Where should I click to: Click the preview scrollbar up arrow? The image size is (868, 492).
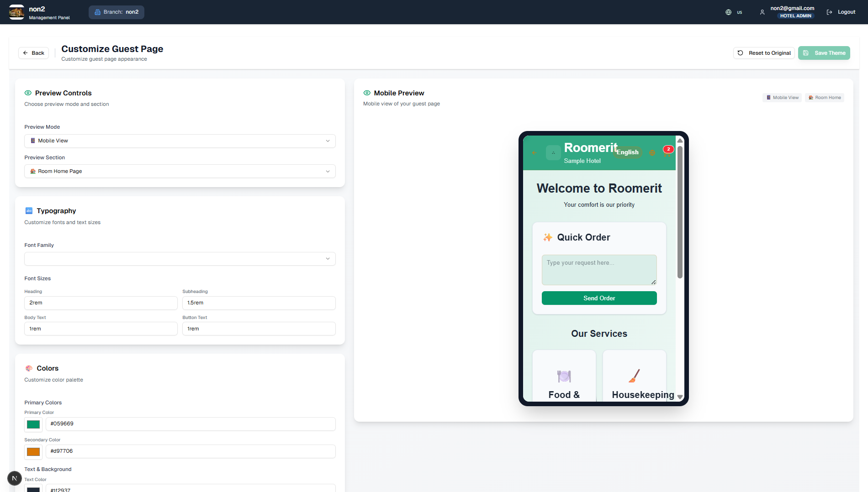click(680, 140)
